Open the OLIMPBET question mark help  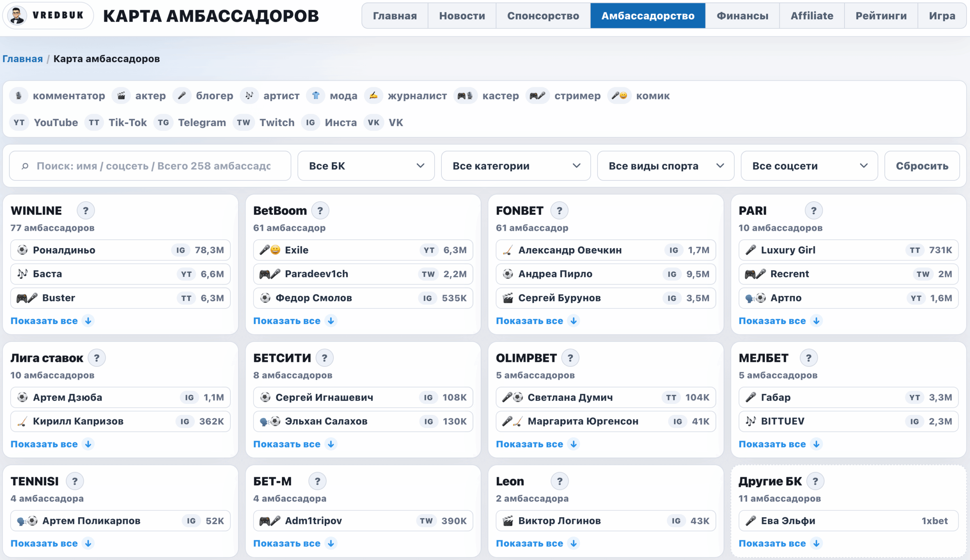click(x=570, y=358)
